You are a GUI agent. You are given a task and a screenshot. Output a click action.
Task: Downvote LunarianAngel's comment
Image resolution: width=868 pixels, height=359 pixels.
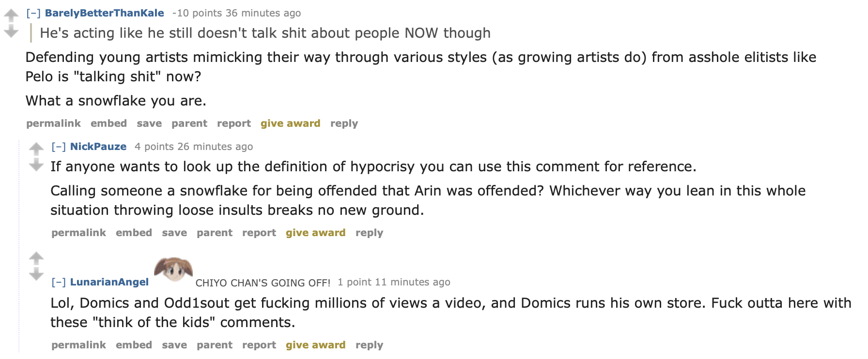click(36, 275)
